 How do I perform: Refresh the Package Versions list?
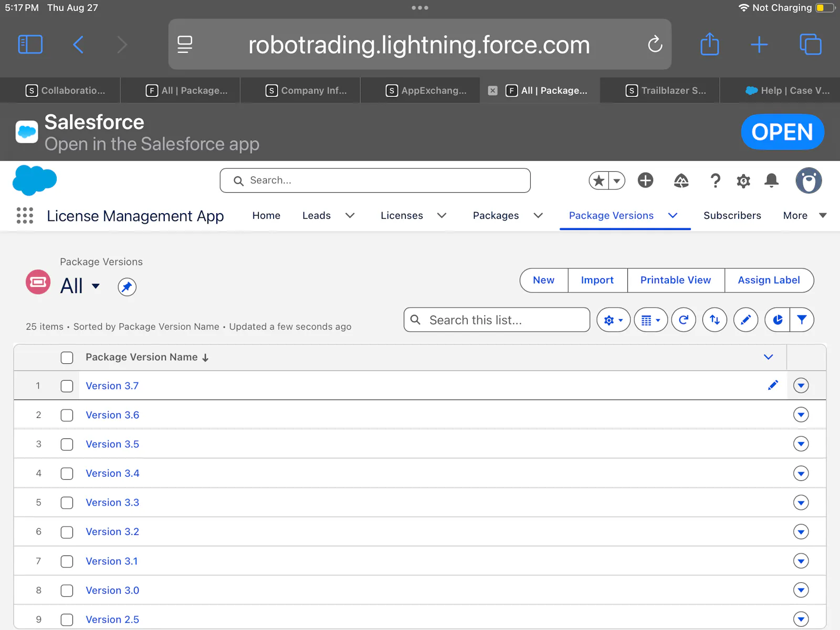pyautogui.click(x=684, y=320)
